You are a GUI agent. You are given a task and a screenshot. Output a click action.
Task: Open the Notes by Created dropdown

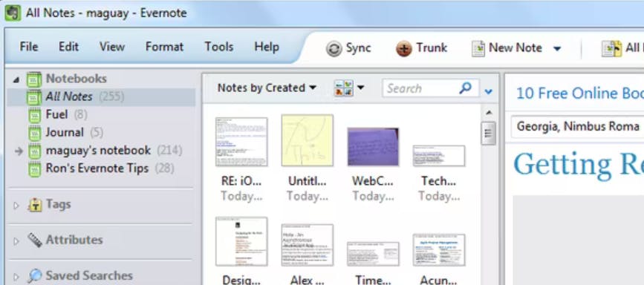pos(267,88)
